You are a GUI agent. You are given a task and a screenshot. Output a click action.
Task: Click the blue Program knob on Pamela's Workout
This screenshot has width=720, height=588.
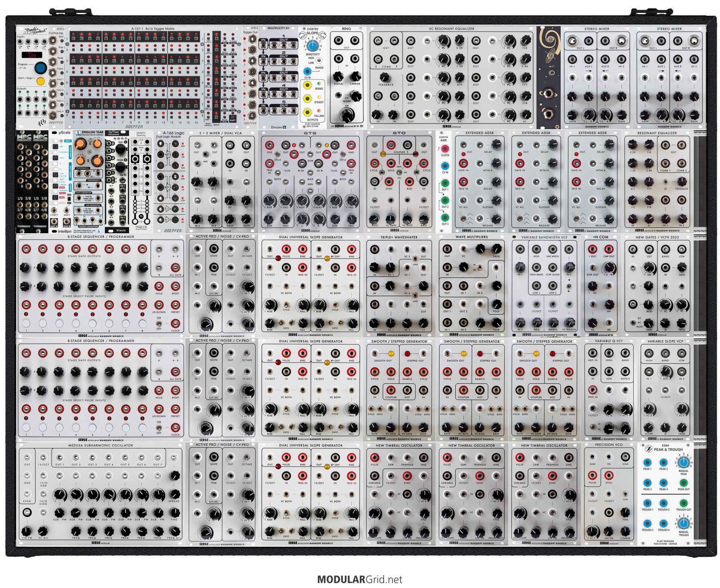40,67
